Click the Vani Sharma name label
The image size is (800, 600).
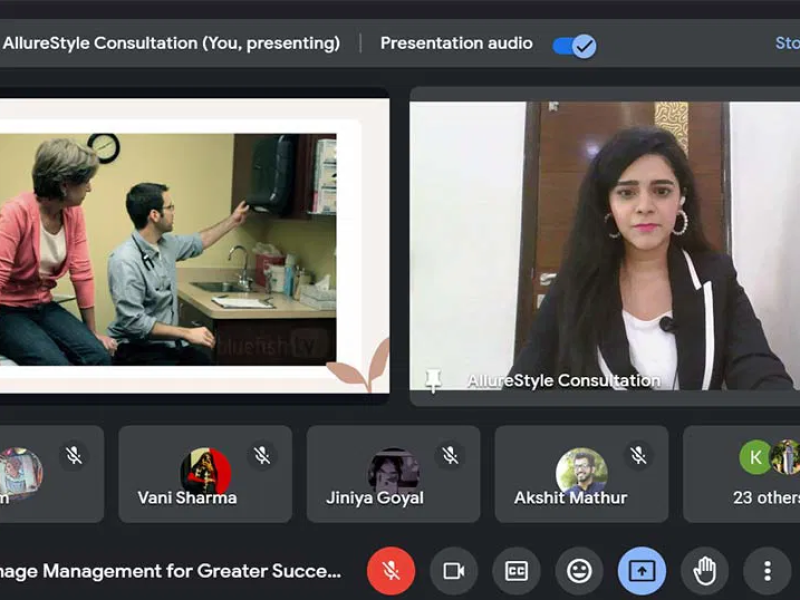tap(187, 497)
